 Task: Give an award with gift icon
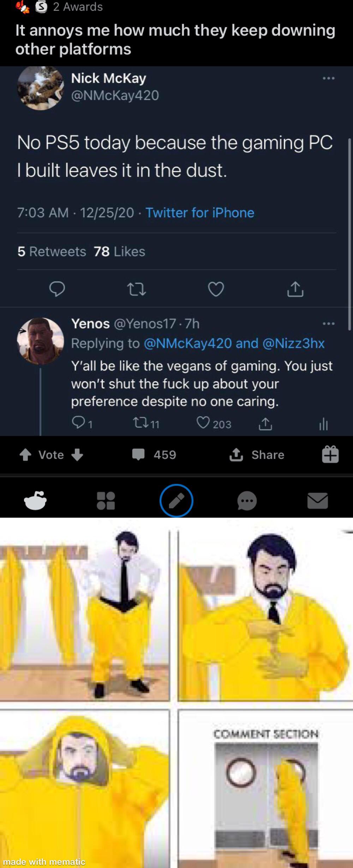(330, 454)
